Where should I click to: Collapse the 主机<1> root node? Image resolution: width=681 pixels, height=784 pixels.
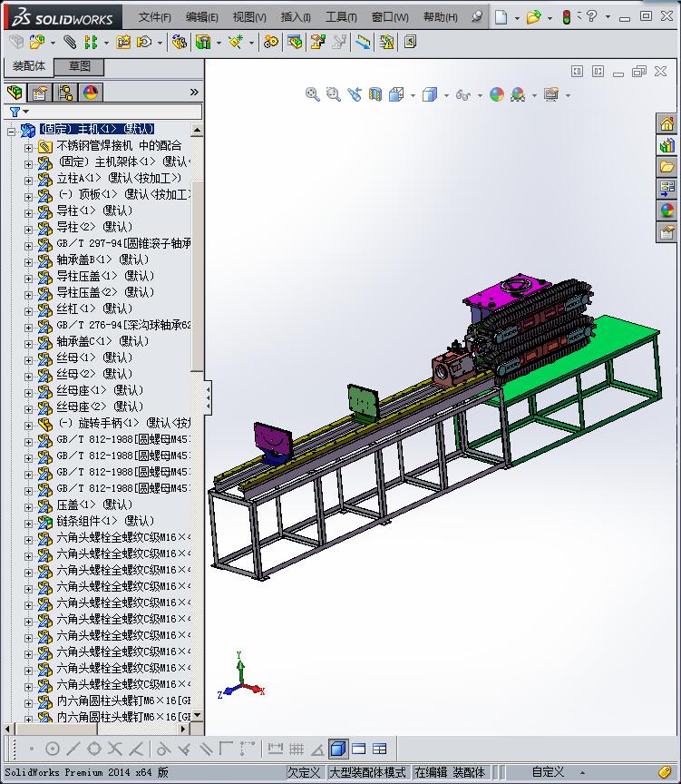11,132
